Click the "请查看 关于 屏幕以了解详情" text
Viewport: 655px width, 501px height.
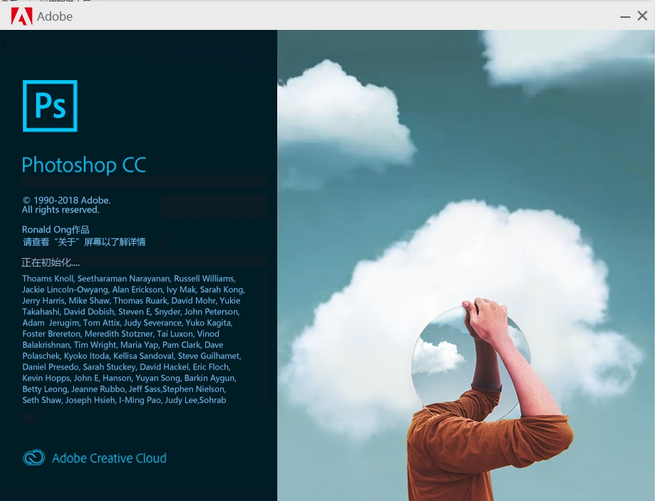(84, 242)
